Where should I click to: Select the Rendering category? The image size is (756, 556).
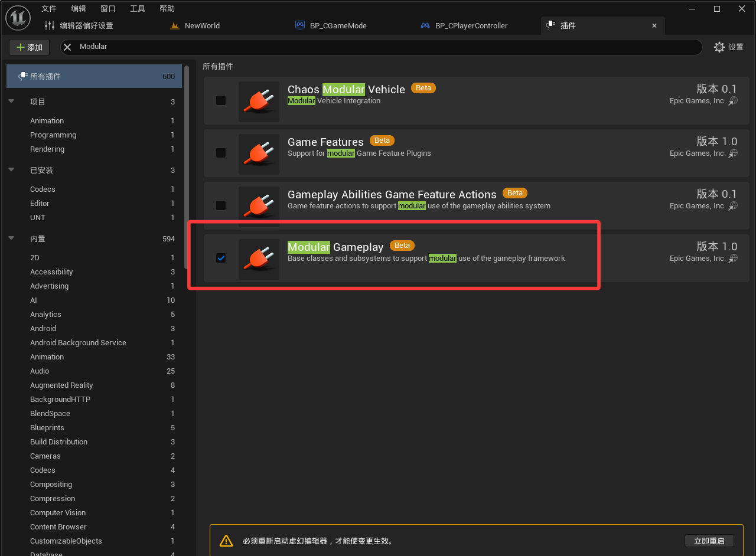coord(94,149)
